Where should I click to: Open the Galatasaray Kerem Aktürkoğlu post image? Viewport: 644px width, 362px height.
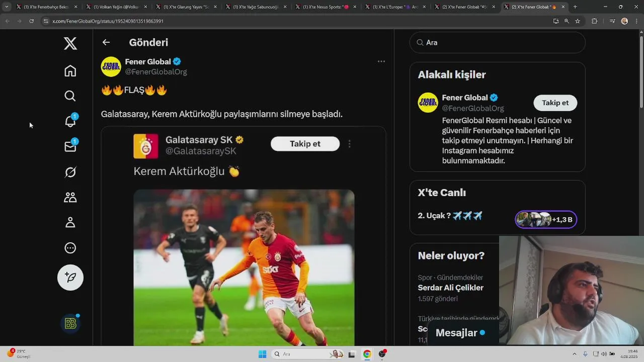coord(244,267)
